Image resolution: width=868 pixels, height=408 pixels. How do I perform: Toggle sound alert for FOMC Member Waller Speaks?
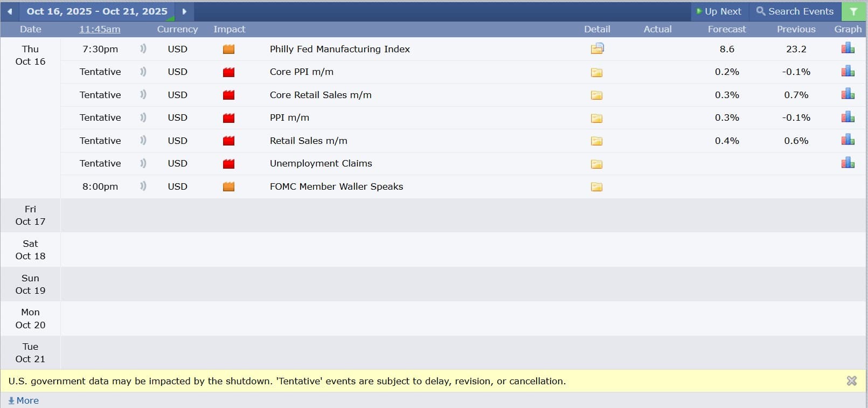(143, 186)
